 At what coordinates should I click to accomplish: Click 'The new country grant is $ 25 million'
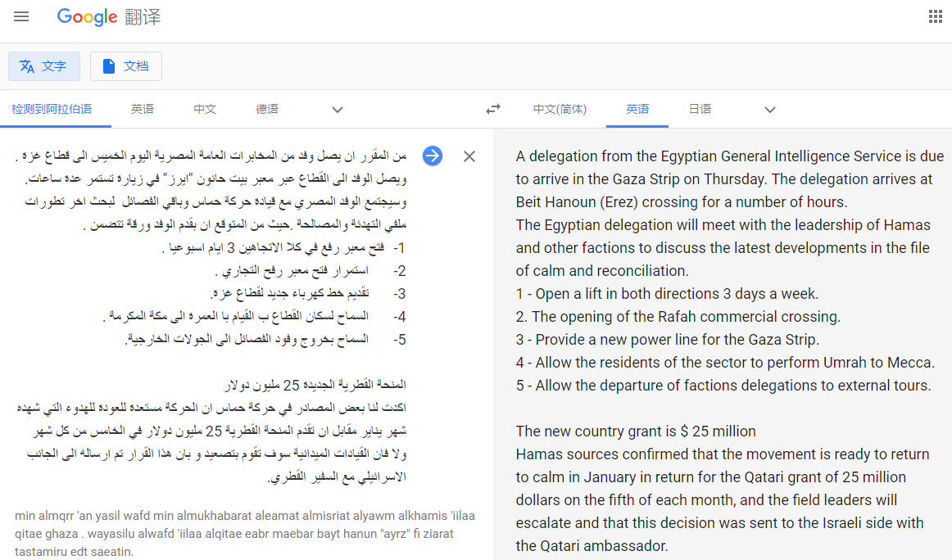click(x=636, y=431)
